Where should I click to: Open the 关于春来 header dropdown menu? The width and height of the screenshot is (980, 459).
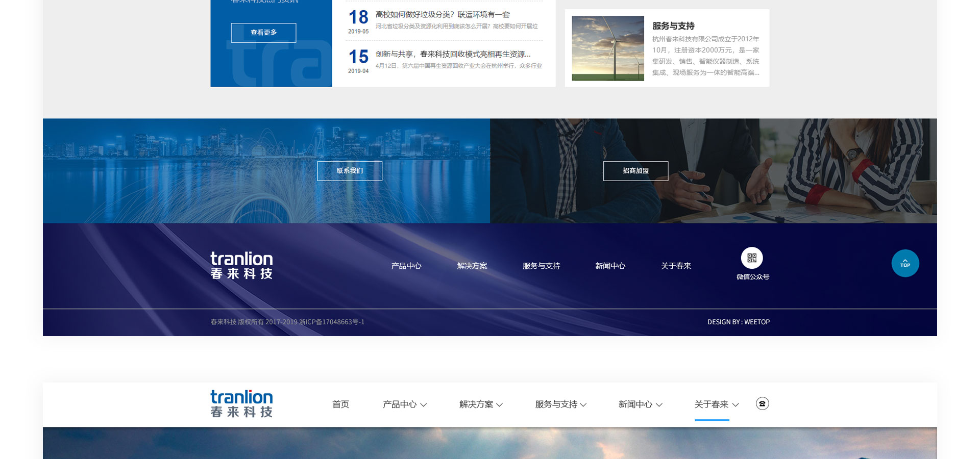click(716, 404)
